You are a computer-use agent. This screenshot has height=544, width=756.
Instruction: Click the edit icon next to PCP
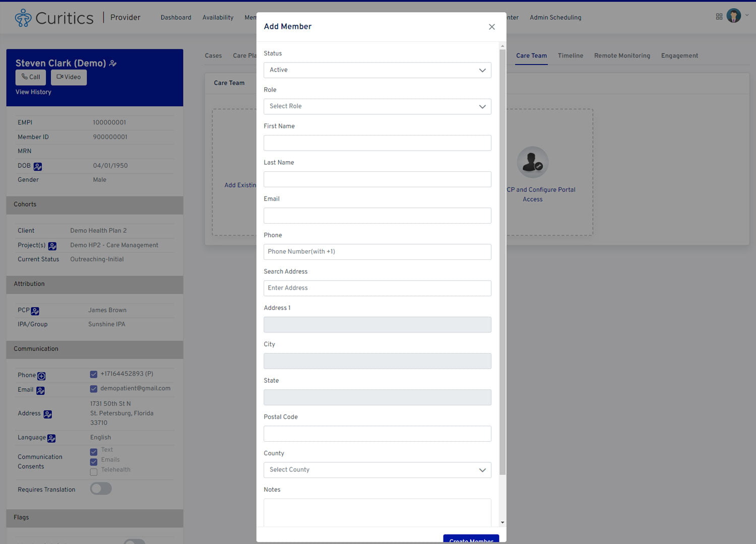coord(35,311)
